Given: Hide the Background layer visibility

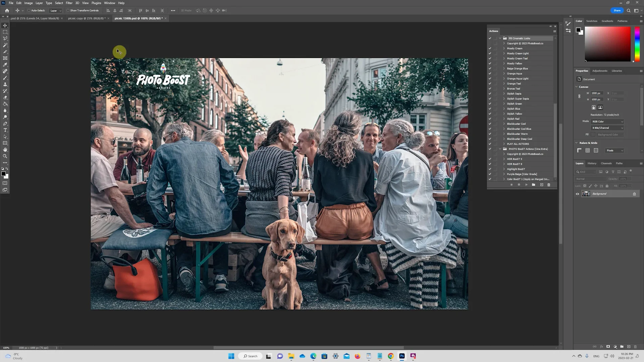Looking at the screenshot, I should [577, 194].
